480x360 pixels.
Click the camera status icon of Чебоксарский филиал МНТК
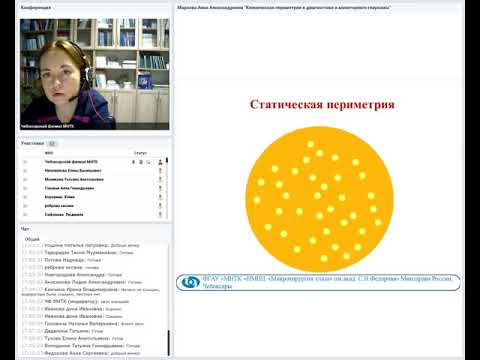coord(141,162)
